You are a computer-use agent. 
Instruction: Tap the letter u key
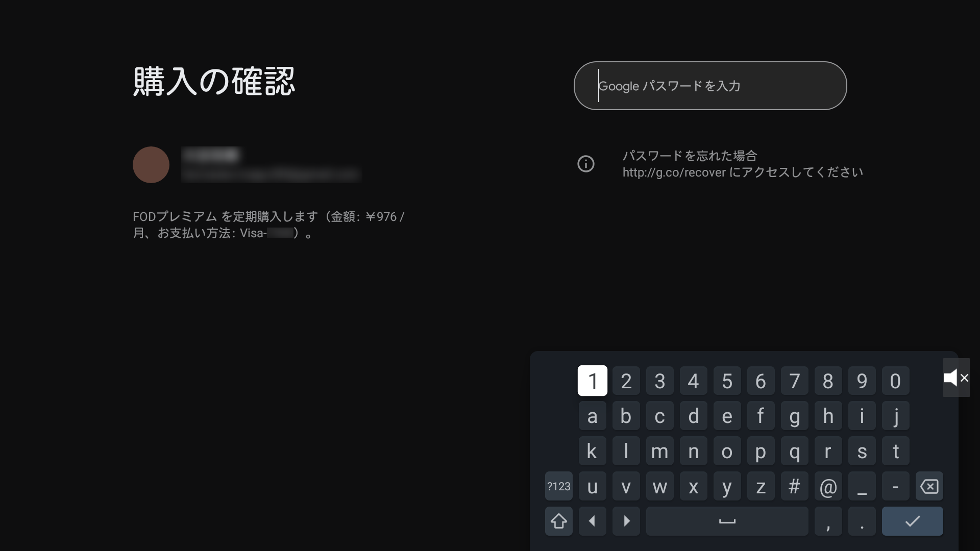click(592, 486)
